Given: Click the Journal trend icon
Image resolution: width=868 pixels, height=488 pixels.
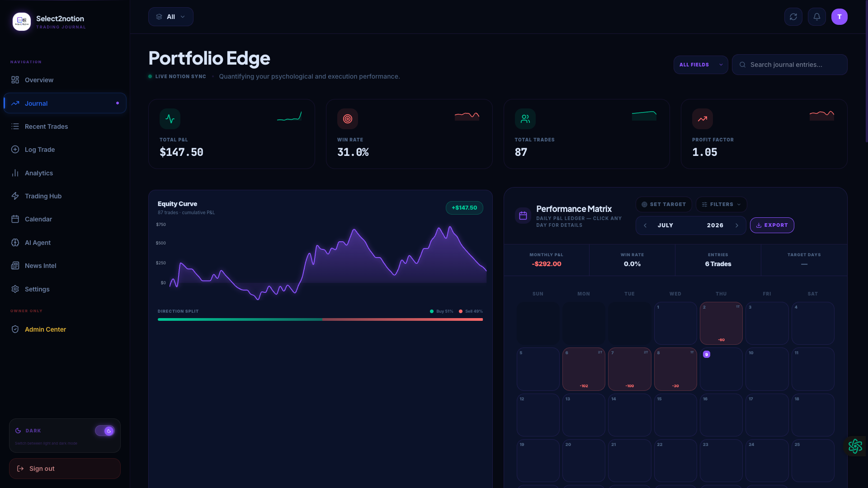Looking at the screenshot, I should pos(15,103).
